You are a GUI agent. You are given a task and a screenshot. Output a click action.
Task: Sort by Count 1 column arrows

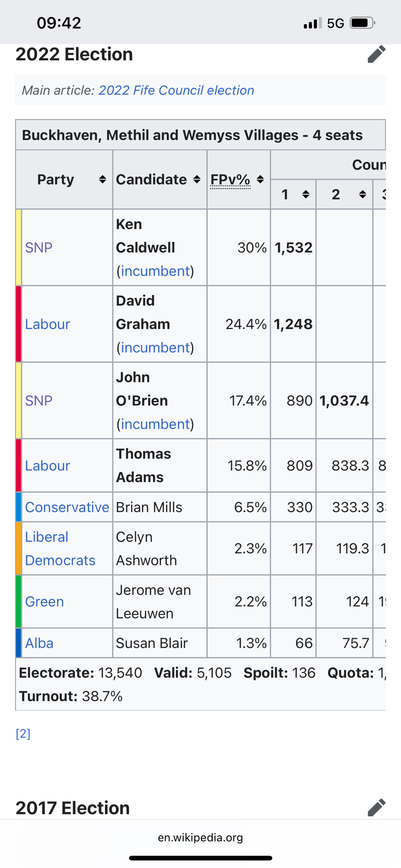[x=306, y=194]
